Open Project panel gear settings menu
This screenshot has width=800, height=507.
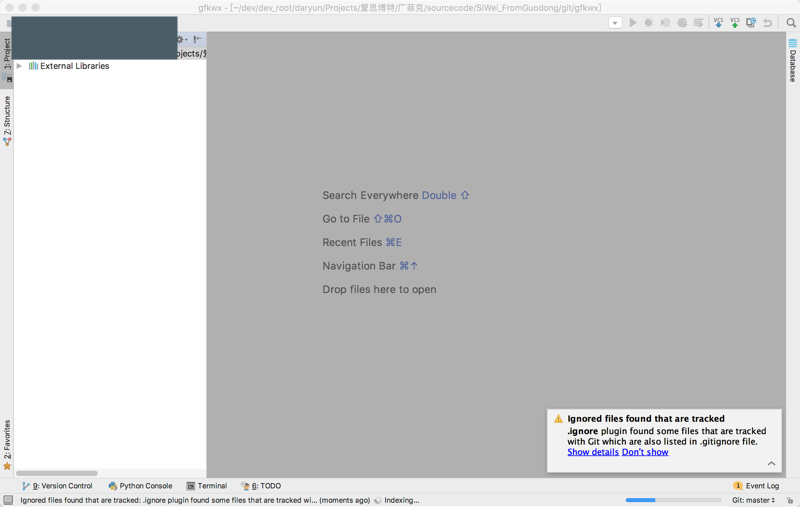click(x=182, y=39)
